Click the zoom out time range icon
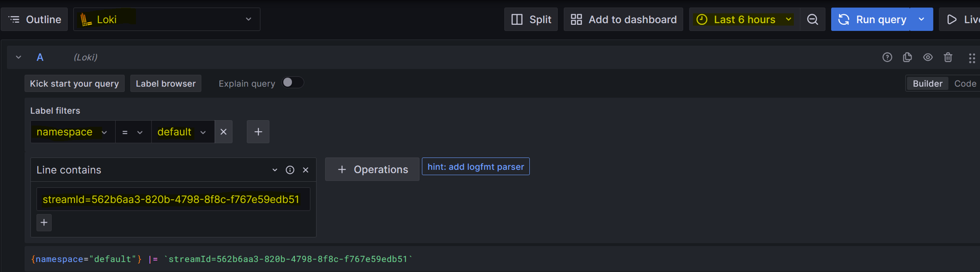Viewport: 980px width, 272px height. 813,20
